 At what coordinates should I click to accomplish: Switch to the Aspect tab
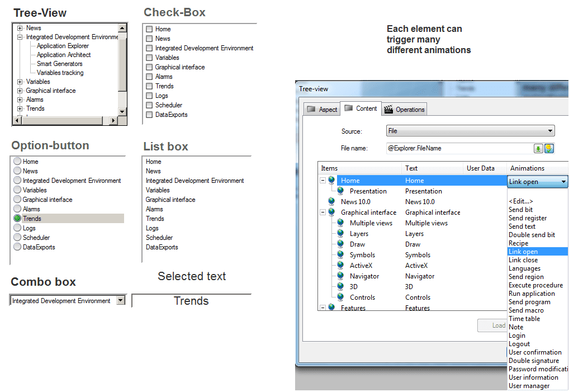click(322, 110)
